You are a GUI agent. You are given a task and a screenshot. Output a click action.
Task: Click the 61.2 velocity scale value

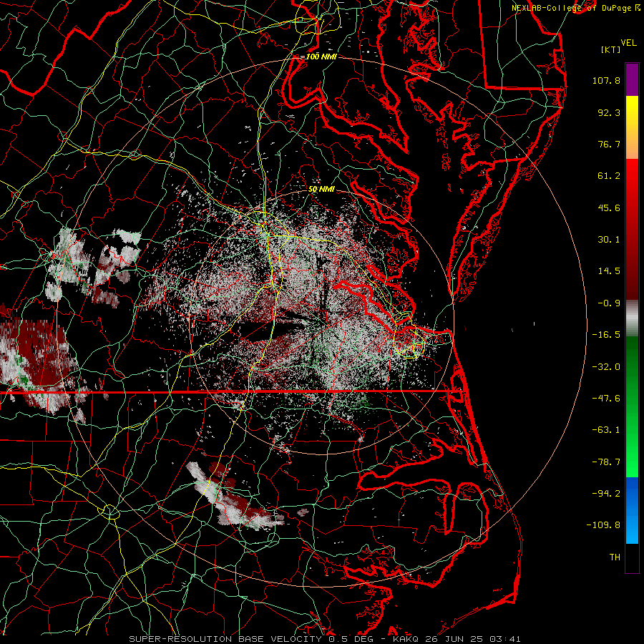(x=609, y=176)
